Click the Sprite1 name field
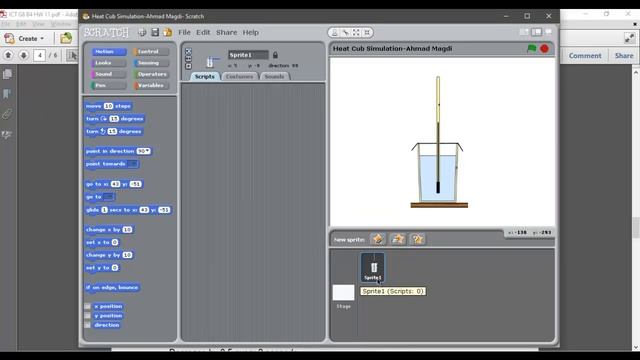Viewport: 640px width, 360px height. (x=248, y=55)
